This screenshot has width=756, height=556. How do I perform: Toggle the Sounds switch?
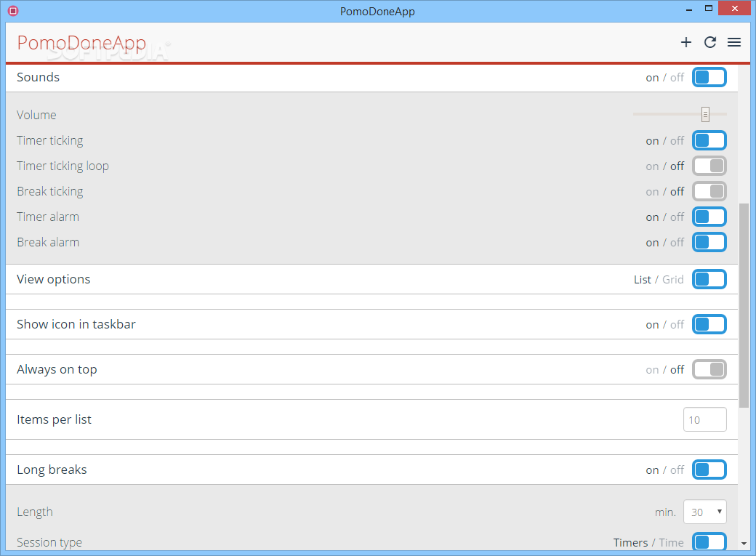[709, 77]
